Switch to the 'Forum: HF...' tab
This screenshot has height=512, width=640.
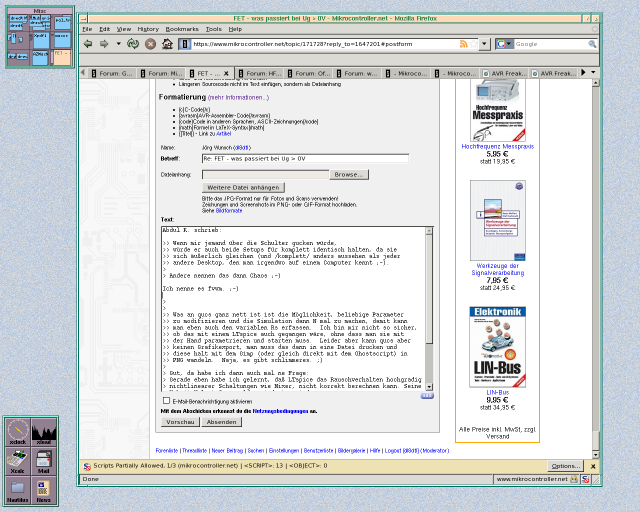(x=260, y=73)
